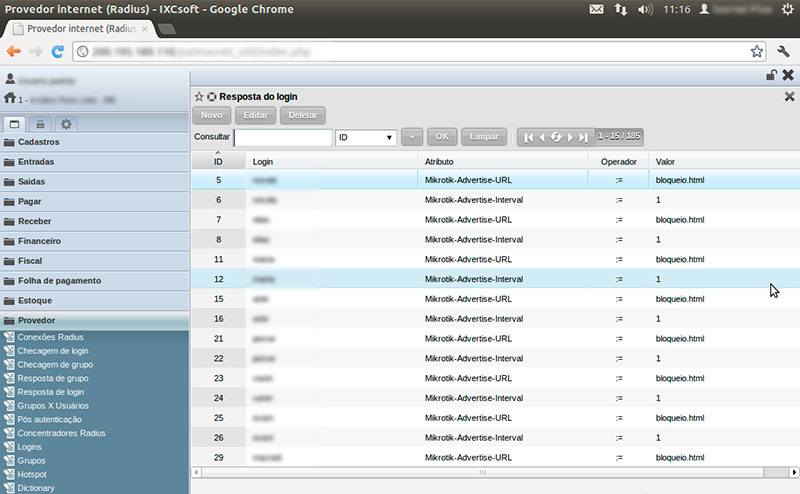Expand the Financeiro menu folder
800x494 pixels.
tap(94, 241)
